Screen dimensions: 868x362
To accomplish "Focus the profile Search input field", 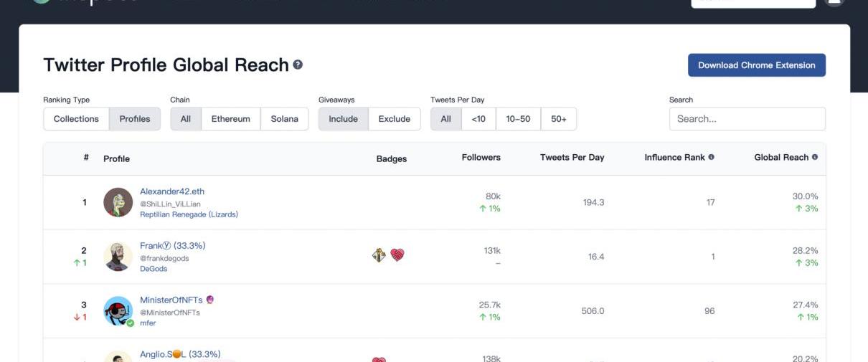I will [x=747, y=119].
